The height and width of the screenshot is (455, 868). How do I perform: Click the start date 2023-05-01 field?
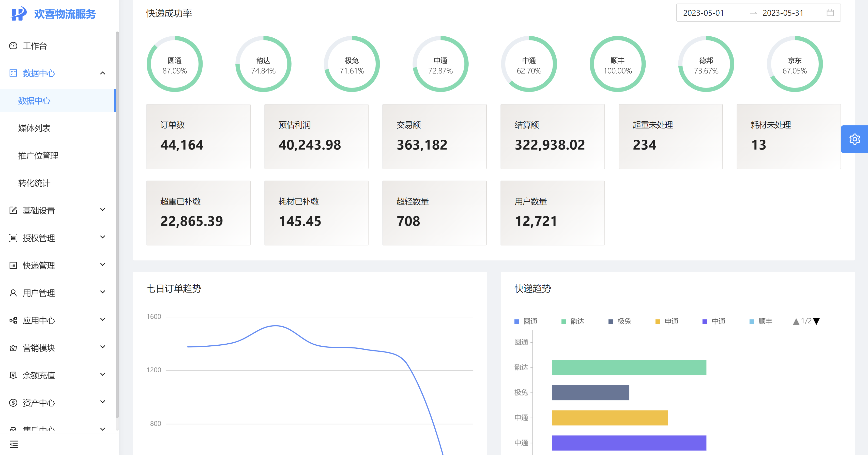tap(703, 13)
